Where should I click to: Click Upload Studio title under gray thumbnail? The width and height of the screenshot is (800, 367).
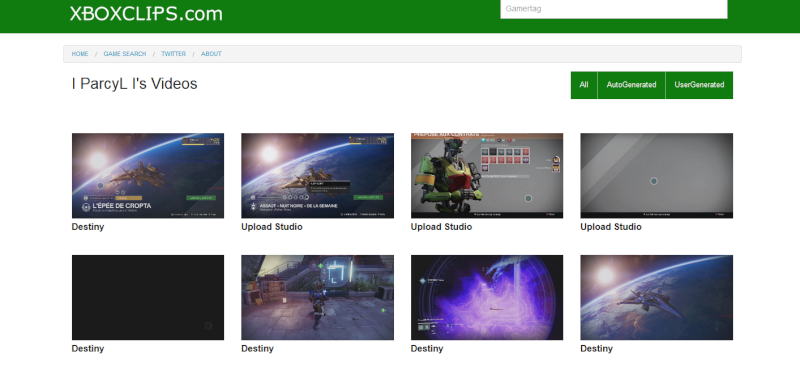(x=611, y=227)
